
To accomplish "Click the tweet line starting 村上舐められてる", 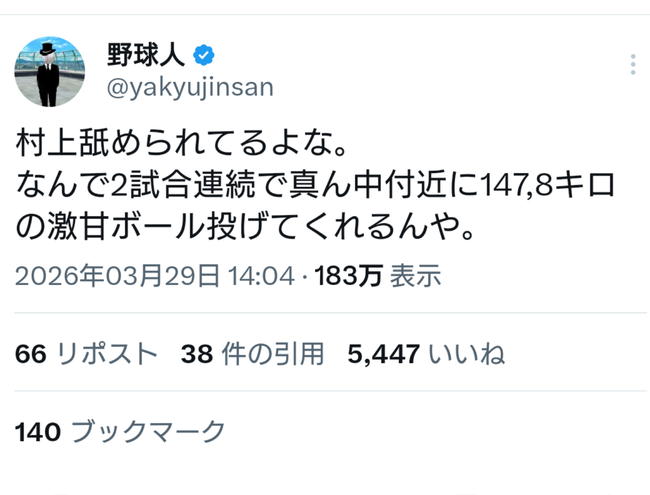I will tap(181, 143).
